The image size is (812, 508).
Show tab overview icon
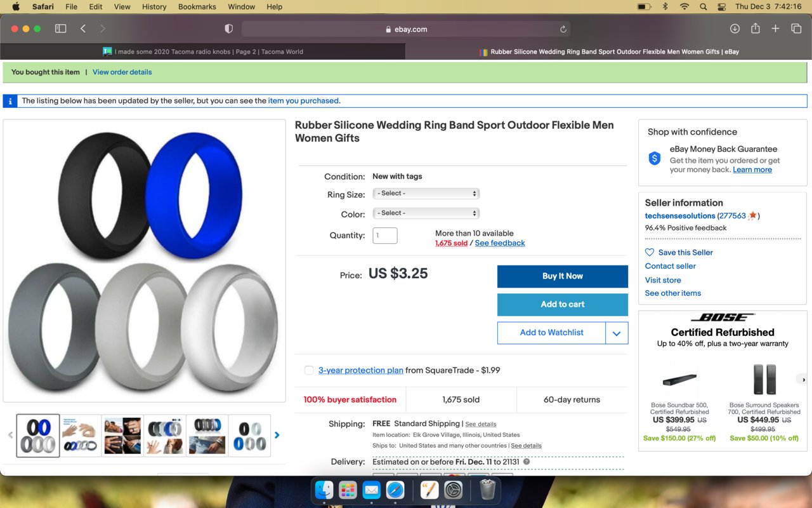point(796,29)
